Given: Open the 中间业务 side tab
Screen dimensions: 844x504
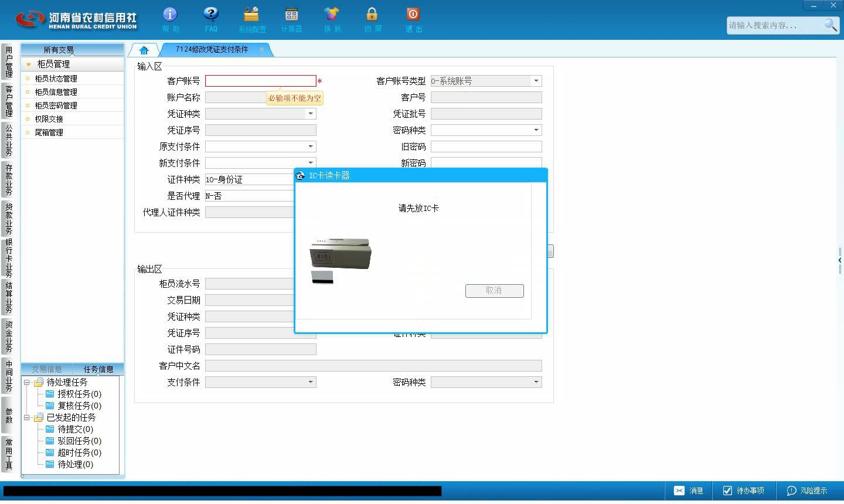Looking at the screenshot, I should pos(9,376).
